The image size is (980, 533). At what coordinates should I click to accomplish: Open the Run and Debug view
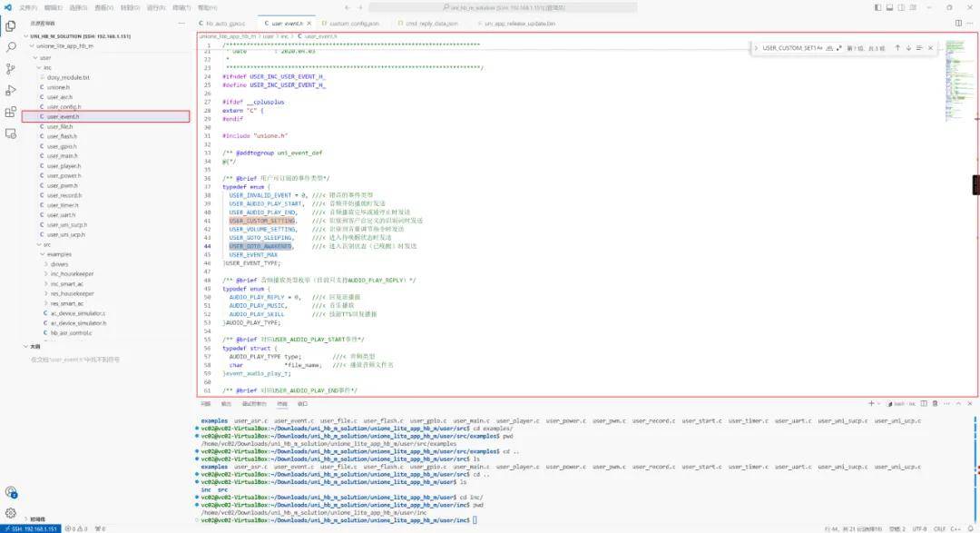[11, 91]
